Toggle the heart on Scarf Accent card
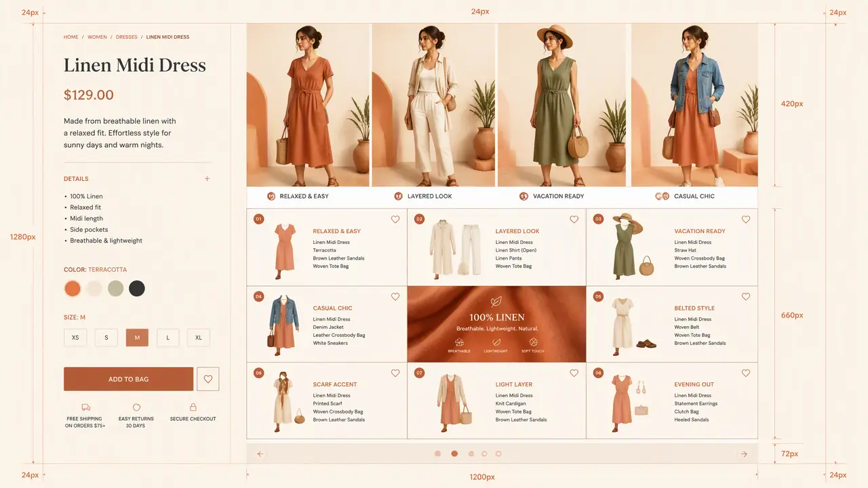 tap(395, 373)
